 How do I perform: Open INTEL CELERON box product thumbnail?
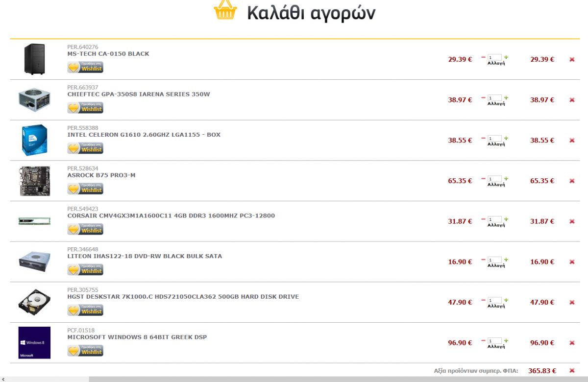pos(34,140)
